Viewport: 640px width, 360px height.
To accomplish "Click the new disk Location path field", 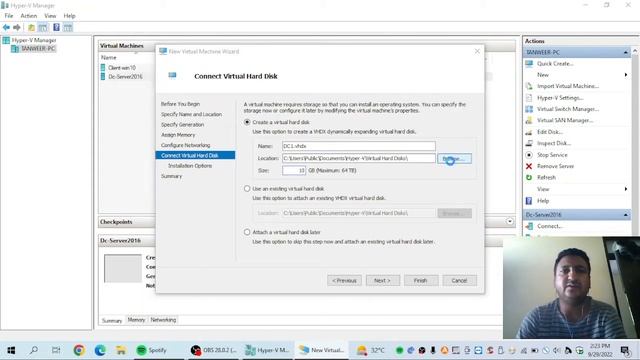I will [x=359, y=158].
